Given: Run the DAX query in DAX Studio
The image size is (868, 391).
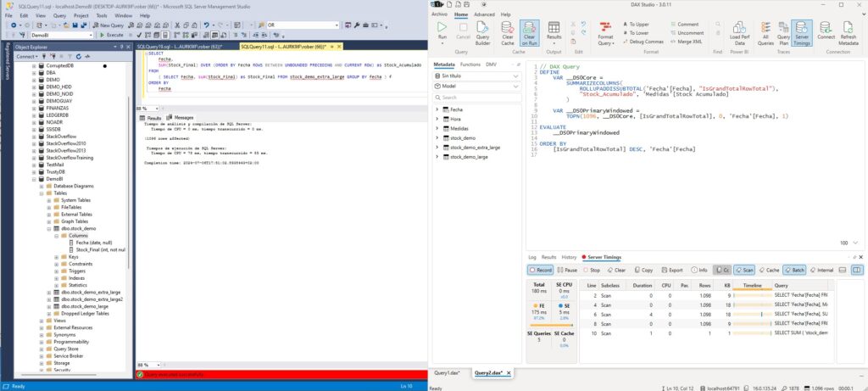Looking at the screenshot, I should (442, 32).
